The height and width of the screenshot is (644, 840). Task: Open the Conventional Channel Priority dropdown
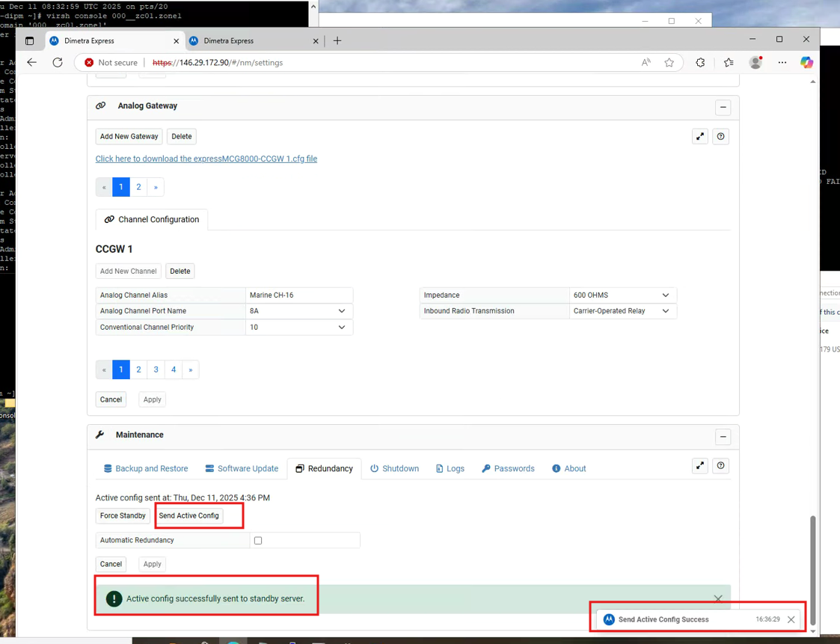299,328
